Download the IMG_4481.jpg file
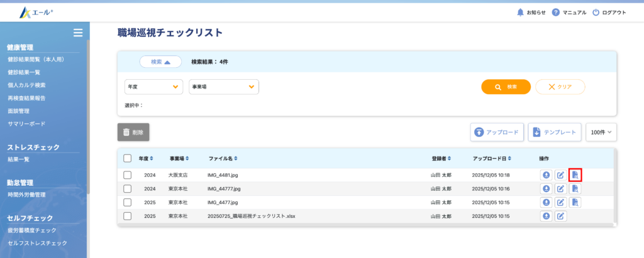The height and width of the screenshot is (258, 644). [546, 175]
